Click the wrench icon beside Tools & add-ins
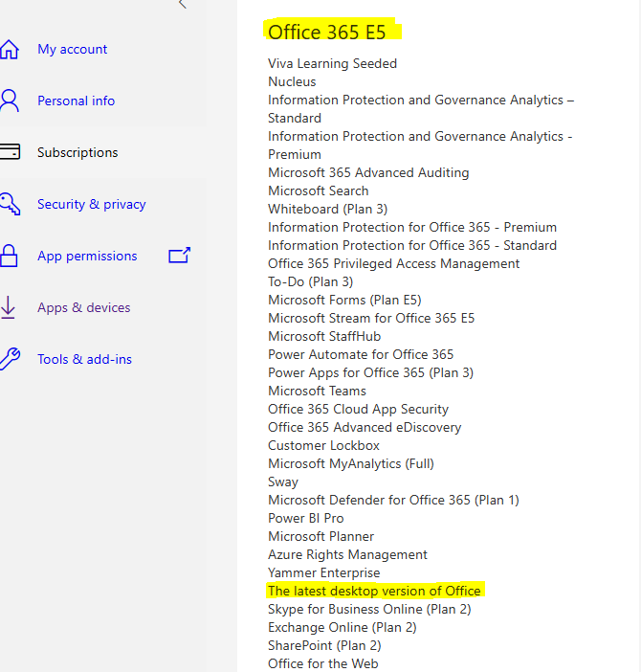 pyautogui.click(x=10, y=359)
